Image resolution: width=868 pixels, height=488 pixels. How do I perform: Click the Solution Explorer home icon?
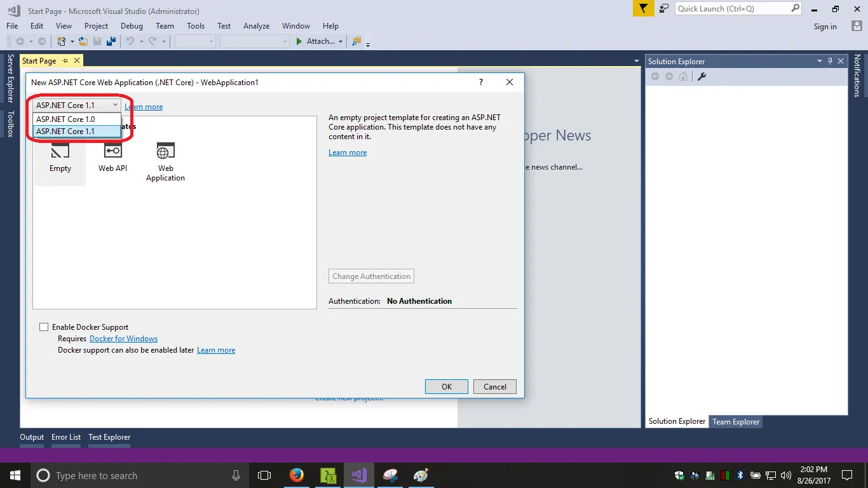tap(683, 77)
